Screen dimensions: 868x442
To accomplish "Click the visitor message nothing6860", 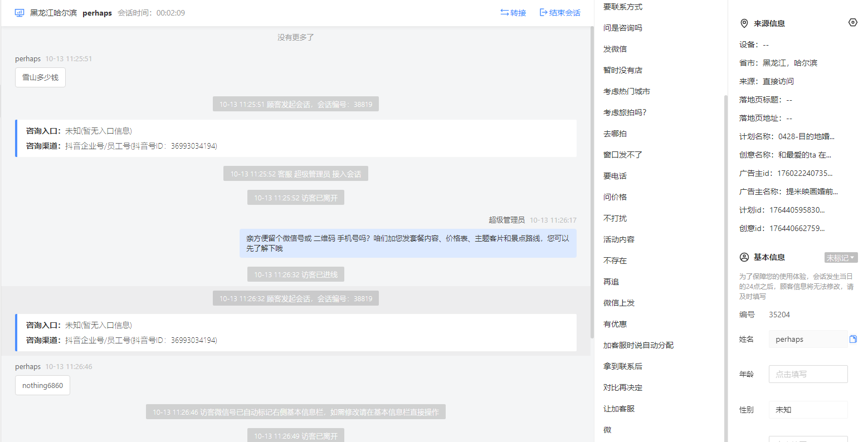I will click(42, 385).
